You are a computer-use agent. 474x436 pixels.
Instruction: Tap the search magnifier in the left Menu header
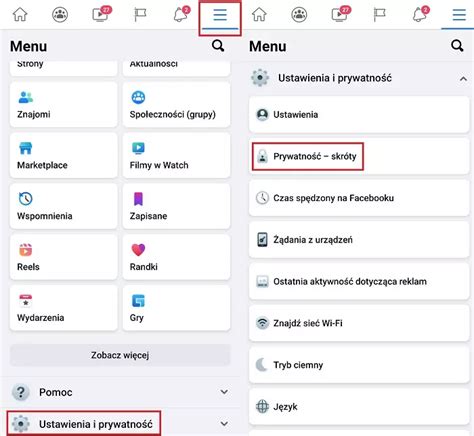(218, 46)
